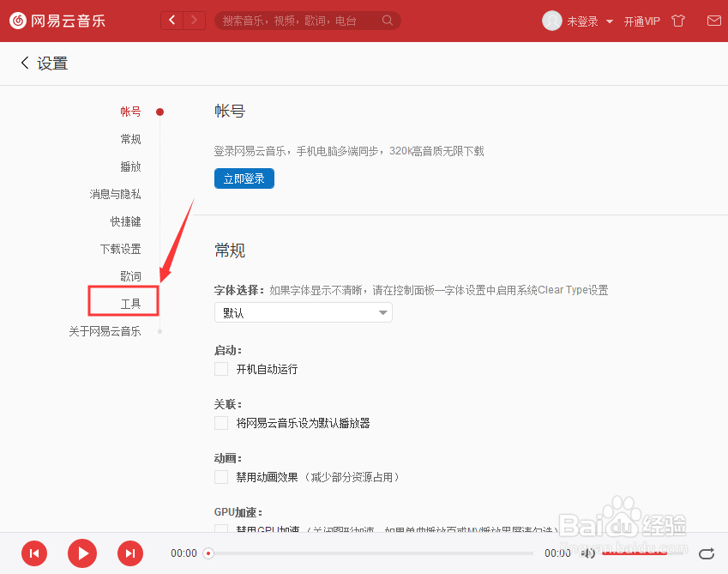Enable the 开机自动运行 checkbox

point(221,369)
